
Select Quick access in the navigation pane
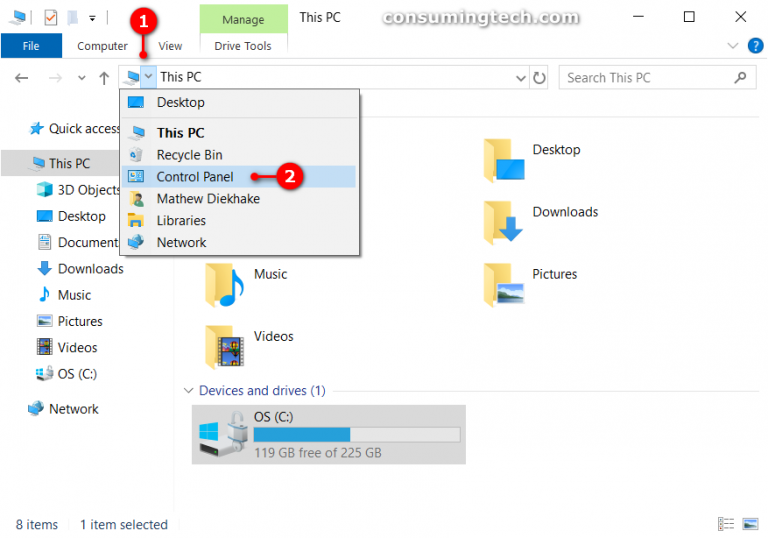(x=73, y=128)
